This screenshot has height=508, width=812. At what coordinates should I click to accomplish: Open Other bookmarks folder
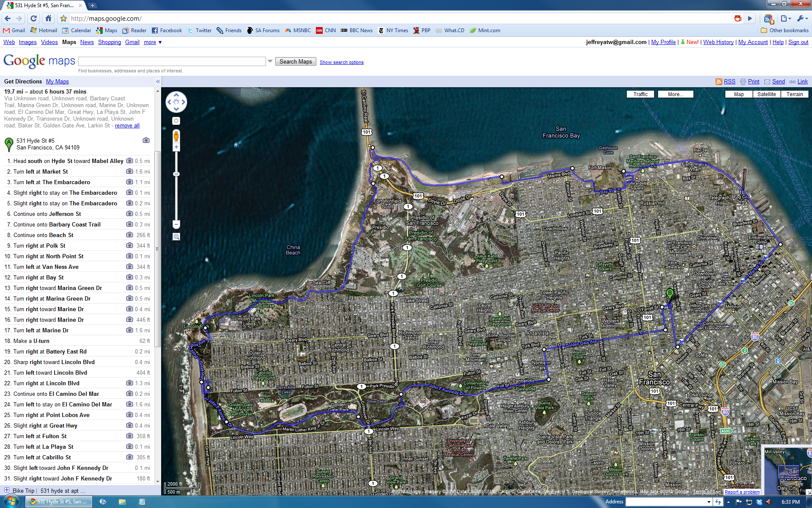pos(785,30)
